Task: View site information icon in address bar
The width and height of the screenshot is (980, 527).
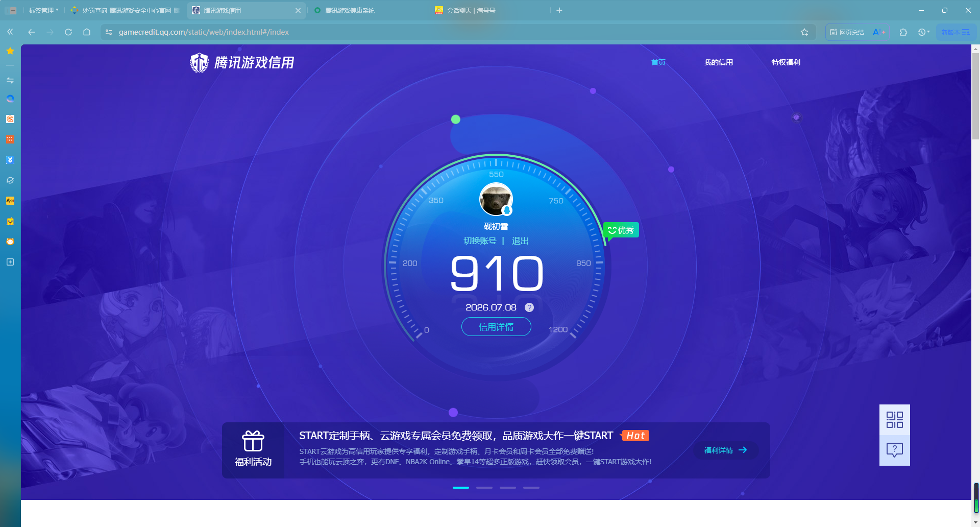Action: pos(109,32)
